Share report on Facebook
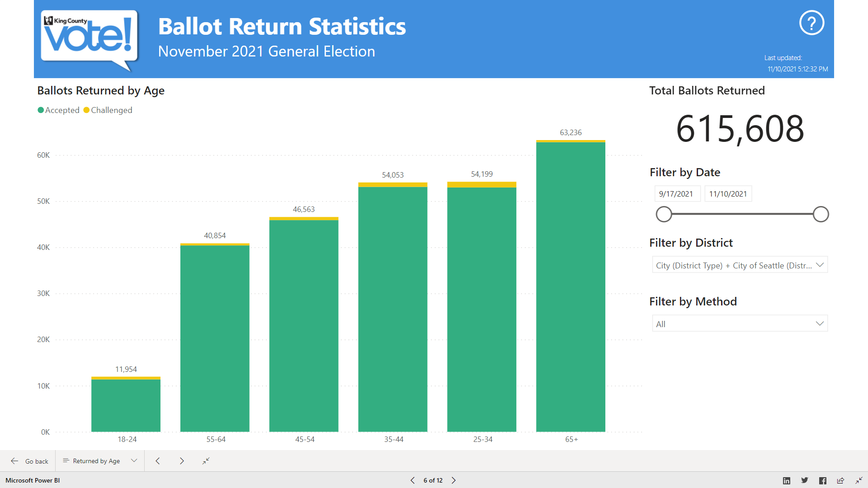 (x=823, y=480)
